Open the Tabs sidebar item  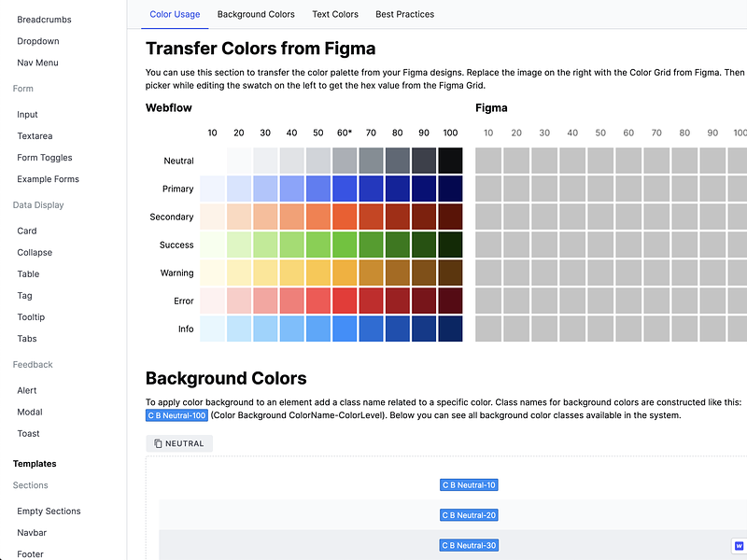pyautogui.click(x=27, y=339)
